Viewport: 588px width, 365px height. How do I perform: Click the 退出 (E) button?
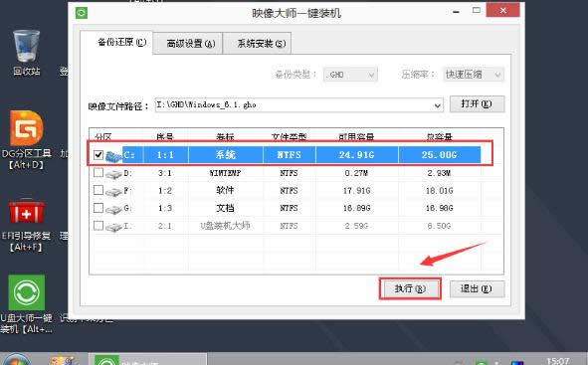click(477, 288)
